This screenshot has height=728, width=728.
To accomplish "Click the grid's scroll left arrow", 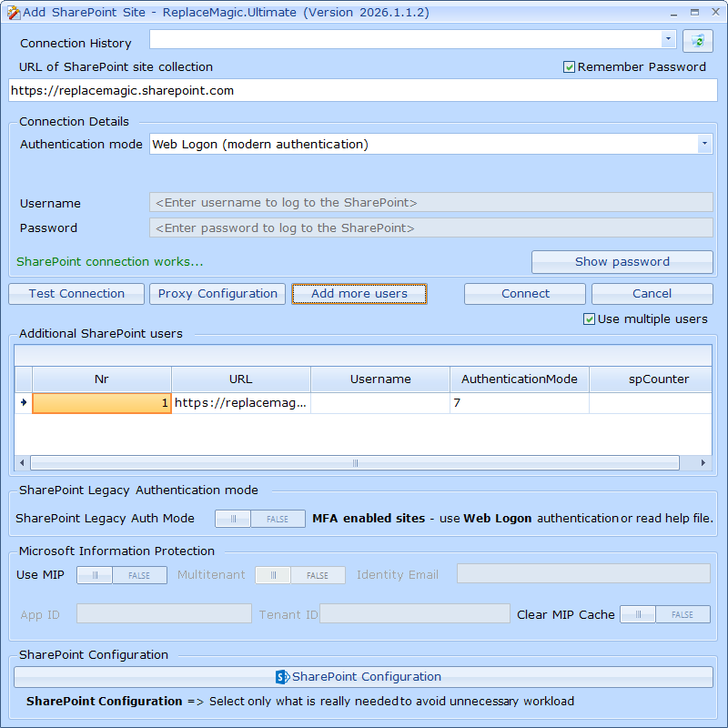I will (x=22, y=463).
